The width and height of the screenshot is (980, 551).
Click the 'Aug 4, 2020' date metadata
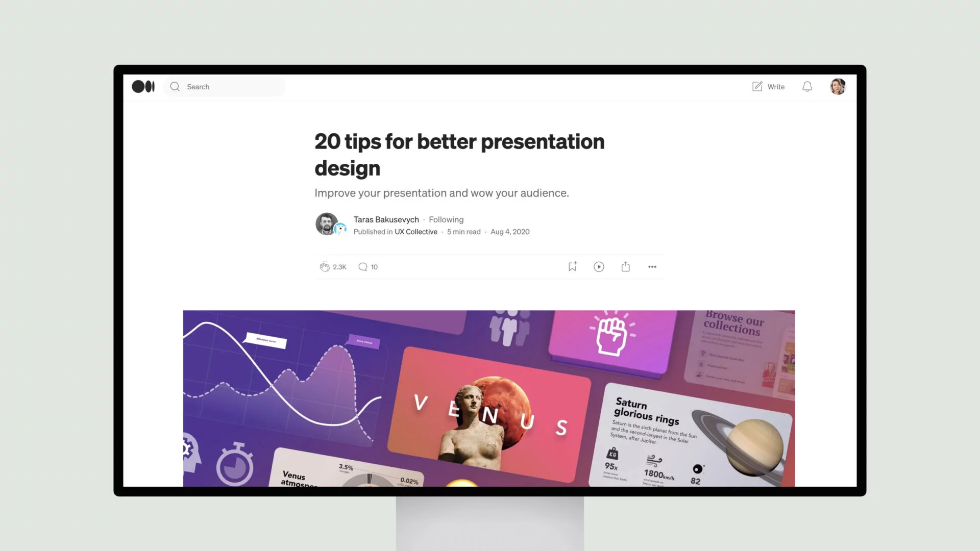pyautogui.click(x=509, y=232)
